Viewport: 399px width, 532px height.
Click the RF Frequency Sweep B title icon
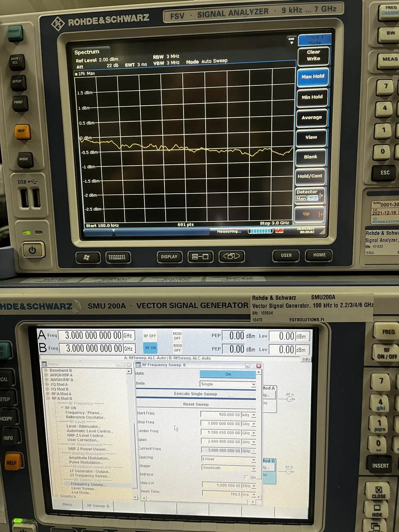pos(138,365)
